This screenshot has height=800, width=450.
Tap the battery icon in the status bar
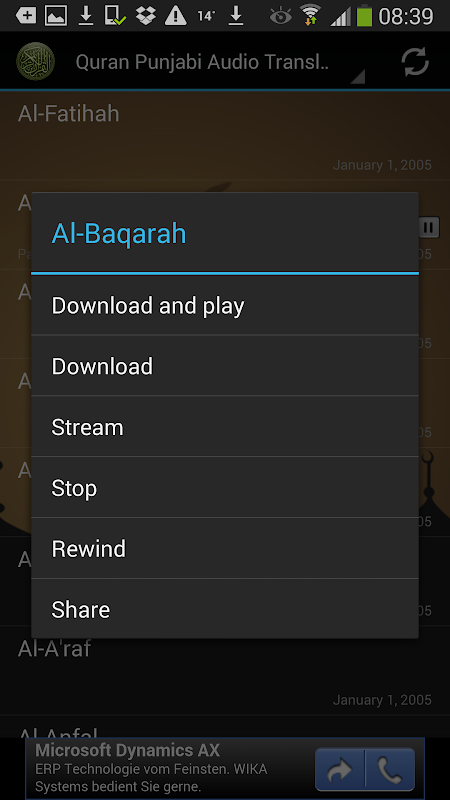(x=364, y=16)
